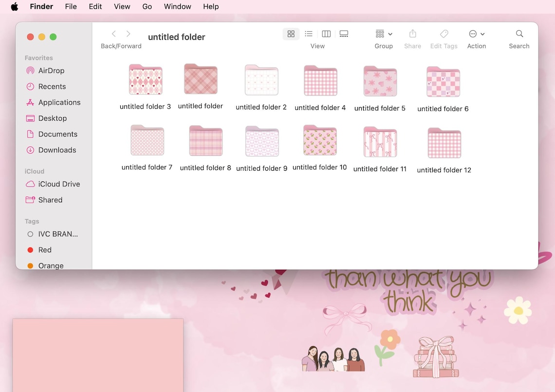Open the Group options dropdown

coord(384,34)
